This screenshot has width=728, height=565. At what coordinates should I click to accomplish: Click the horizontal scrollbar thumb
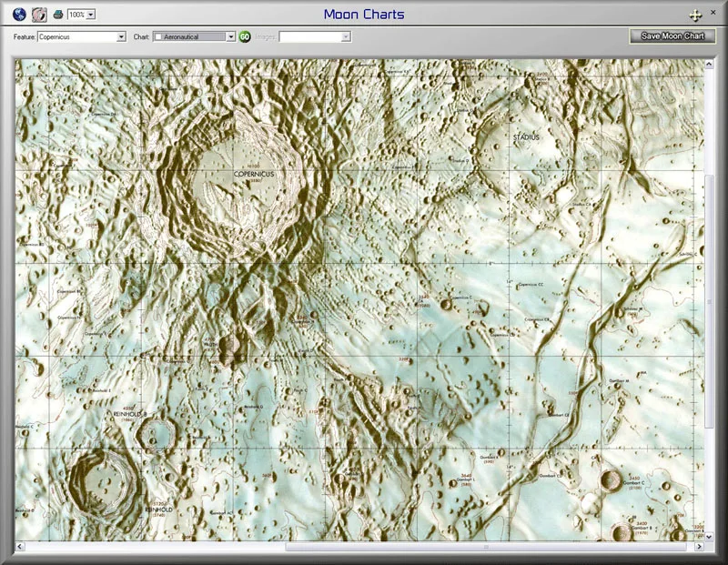coord(487,547)
